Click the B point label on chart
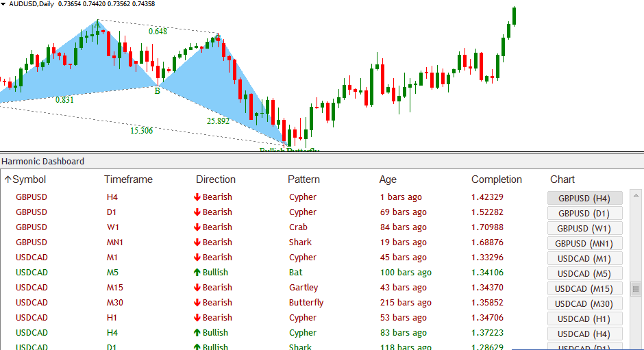 (158, 91)
